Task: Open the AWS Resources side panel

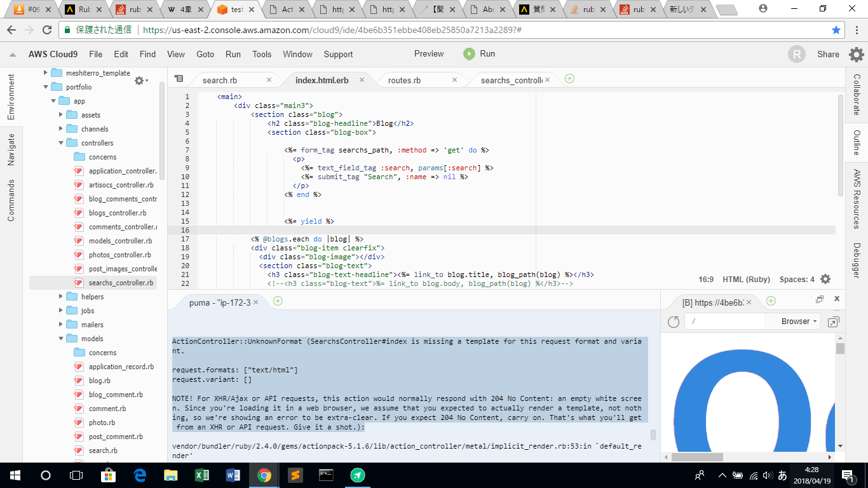Action: (x=857, y=200)
